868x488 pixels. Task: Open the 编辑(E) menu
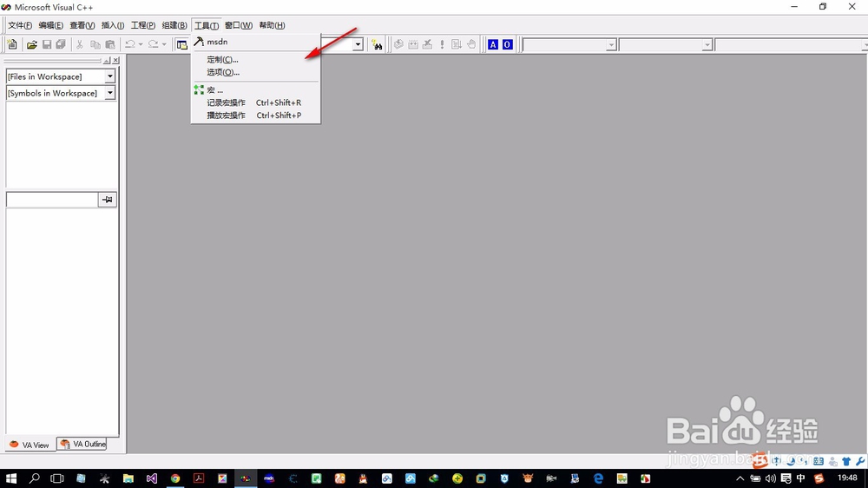[51, 25]
